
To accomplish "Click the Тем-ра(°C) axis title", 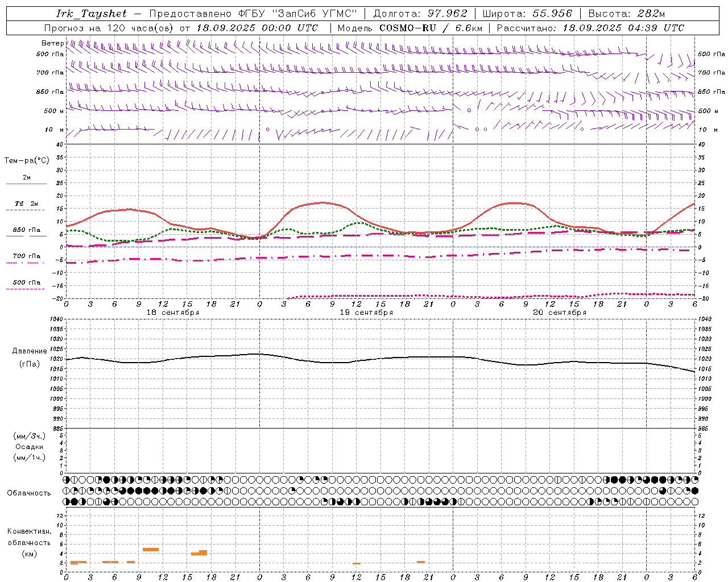I will pos(27,160).
